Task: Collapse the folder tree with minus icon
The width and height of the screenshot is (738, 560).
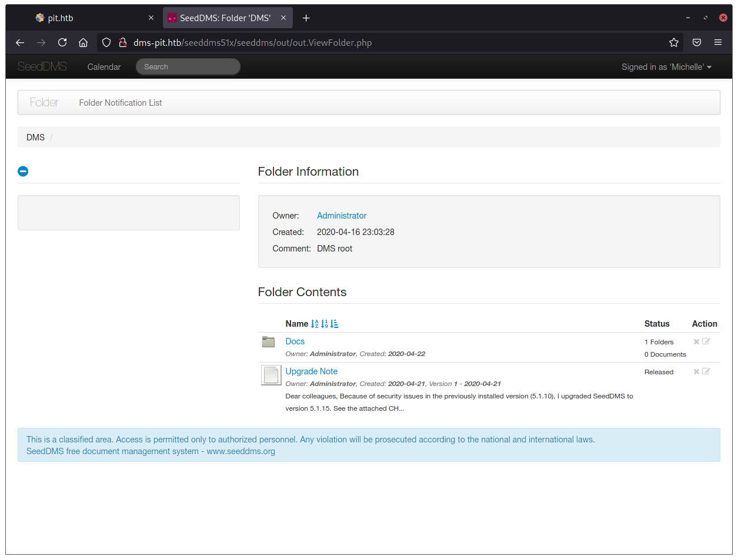Action: pyautogui.click(x=23, y=171)
